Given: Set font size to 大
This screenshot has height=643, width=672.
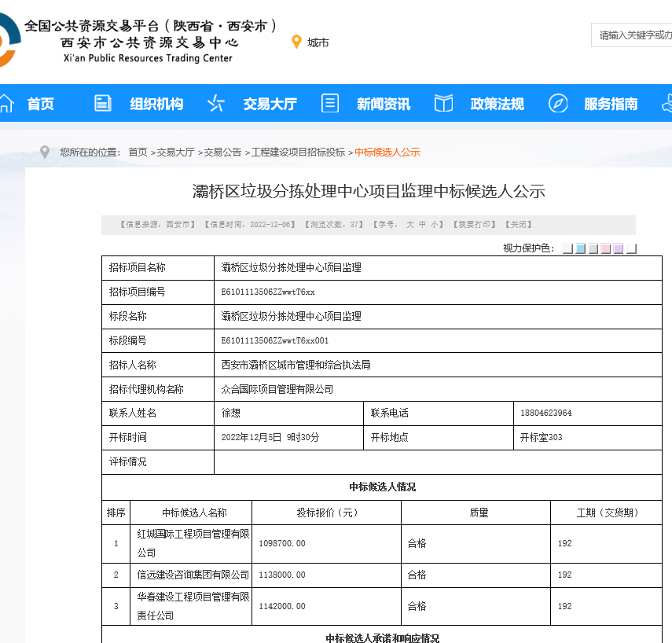Looking at the screenshot, I should 410,225.
